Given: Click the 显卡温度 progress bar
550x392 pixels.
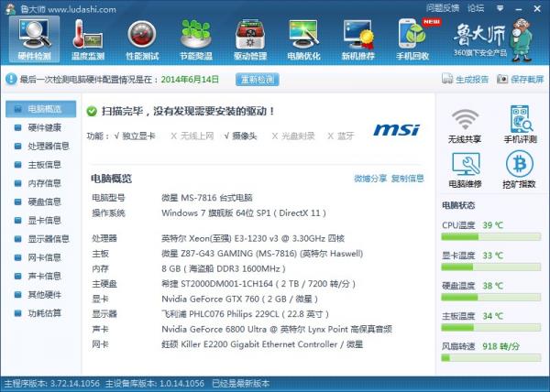Looking at the screenshot, I should click(490, 267).
